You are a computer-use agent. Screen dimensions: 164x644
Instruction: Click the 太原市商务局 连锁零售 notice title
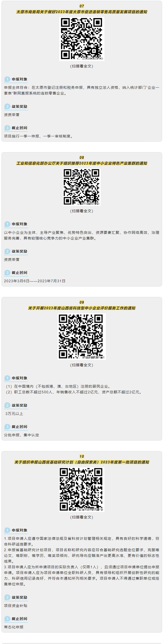pos(82,12)
